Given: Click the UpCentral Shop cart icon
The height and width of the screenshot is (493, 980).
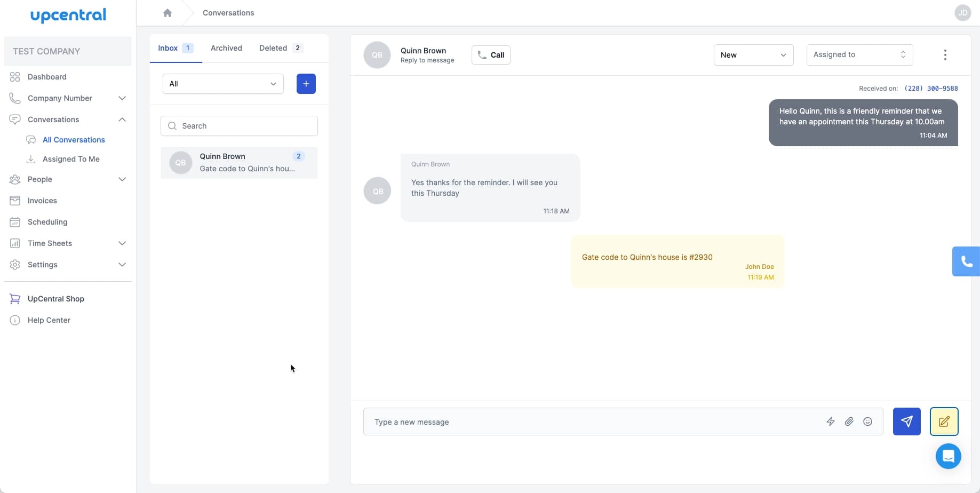Looking at the screenshot, I should 14,298.
